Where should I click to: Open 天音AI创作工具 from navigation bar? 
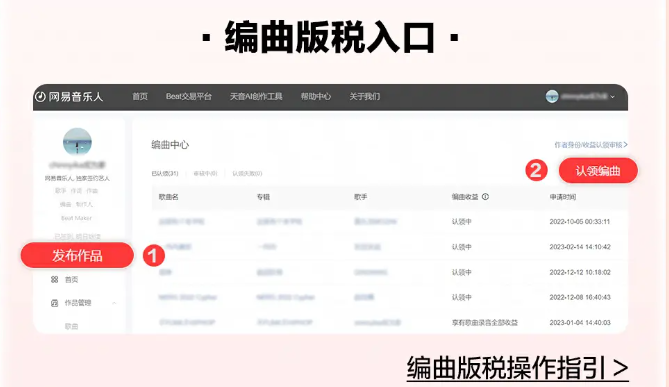256,96
